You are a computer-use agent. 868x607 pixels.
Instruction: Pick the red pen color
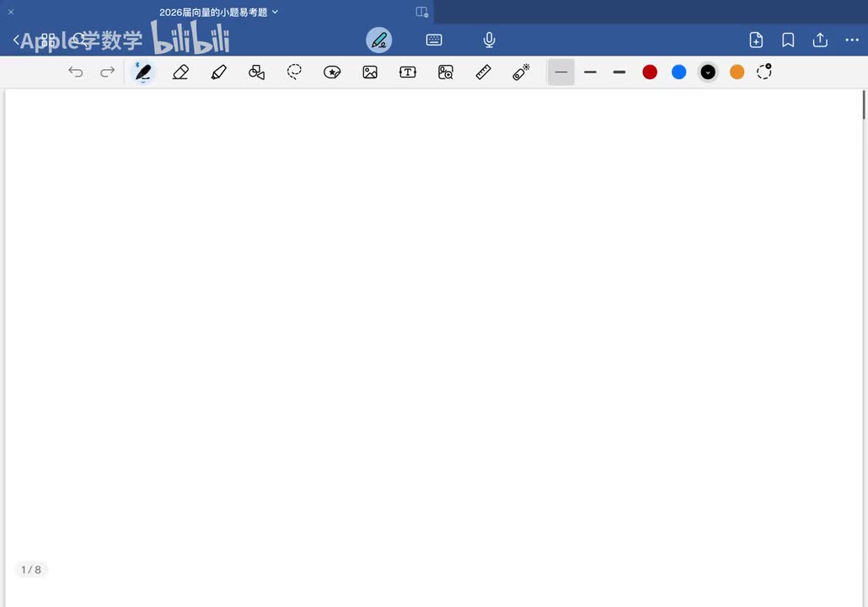click(650, 72)
